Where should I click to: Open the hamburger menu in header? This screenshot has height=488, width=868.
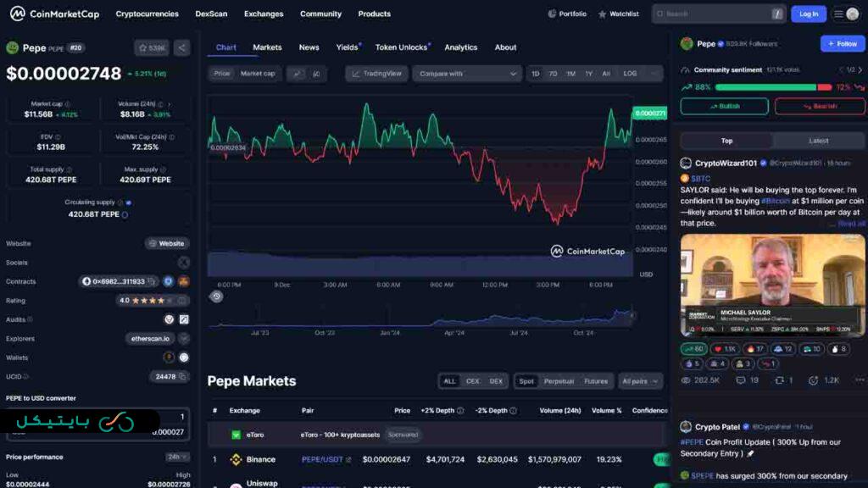(x=838, y=14)
